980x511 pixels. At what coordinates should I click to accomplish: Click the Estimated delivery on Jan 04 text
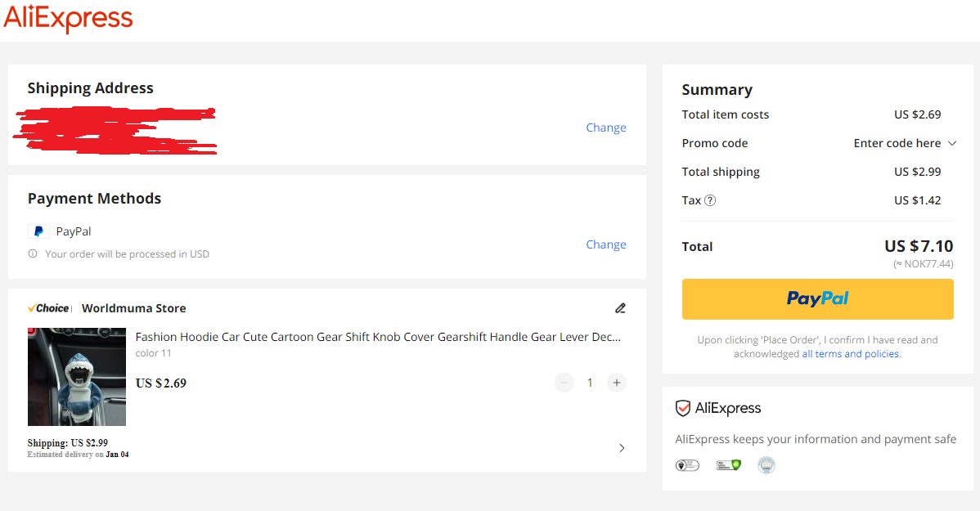pyautogui.click(x=79, y=454)
